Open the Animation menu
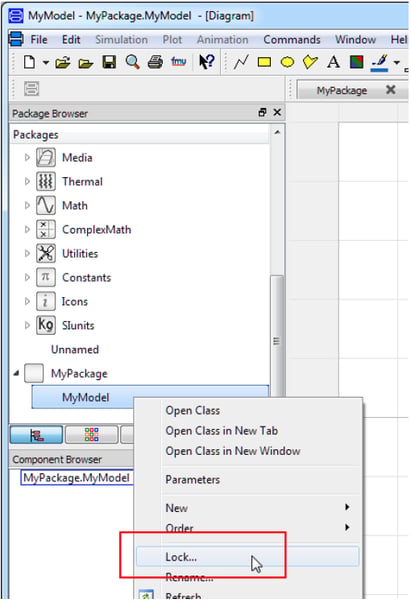The image size is (411, 603). click(223, 40)
